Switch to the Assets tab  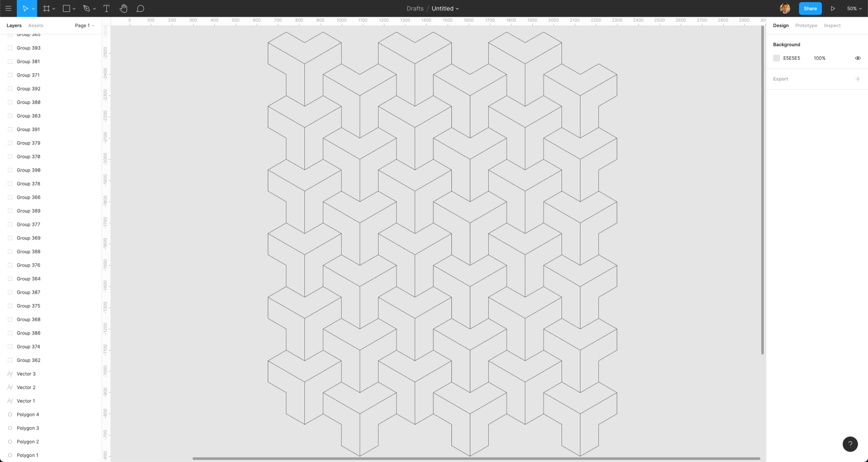pos(36,26)
